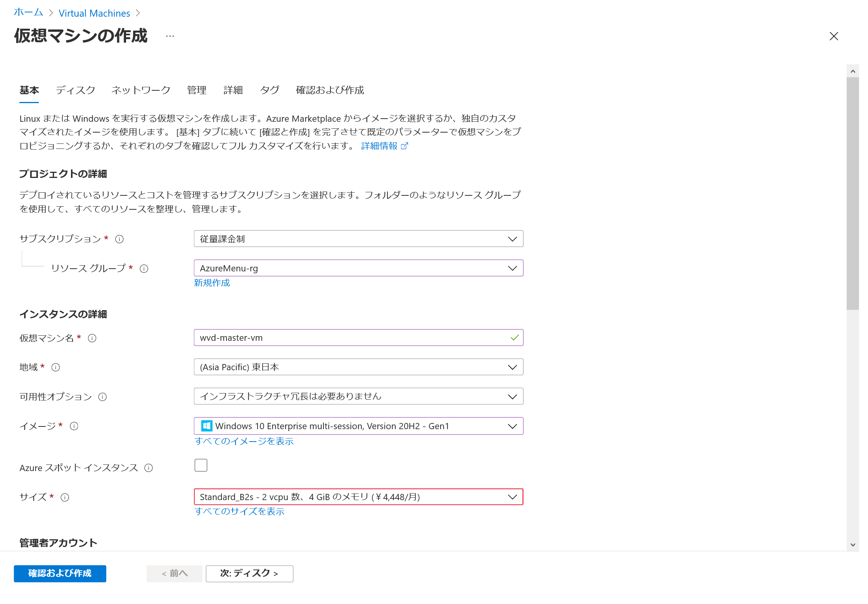Switch to the 管理 tab

197,90
